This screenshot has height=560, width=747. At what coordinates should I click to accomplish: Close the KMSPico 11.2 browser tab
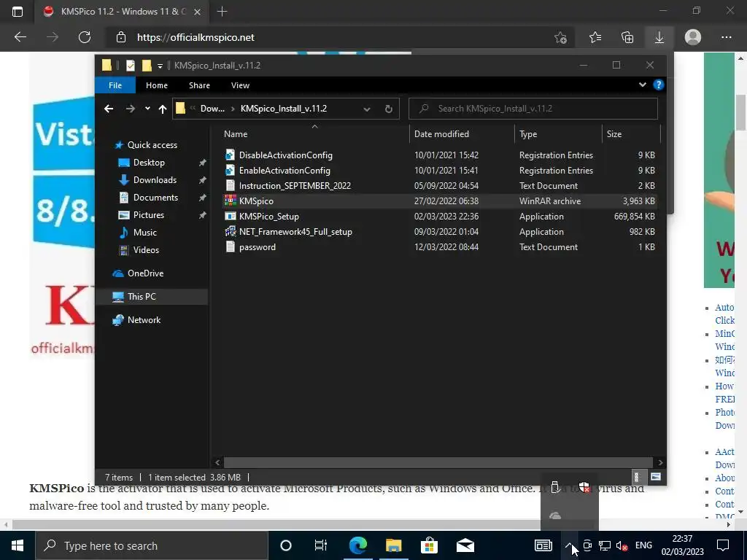(x=197, y=12)
